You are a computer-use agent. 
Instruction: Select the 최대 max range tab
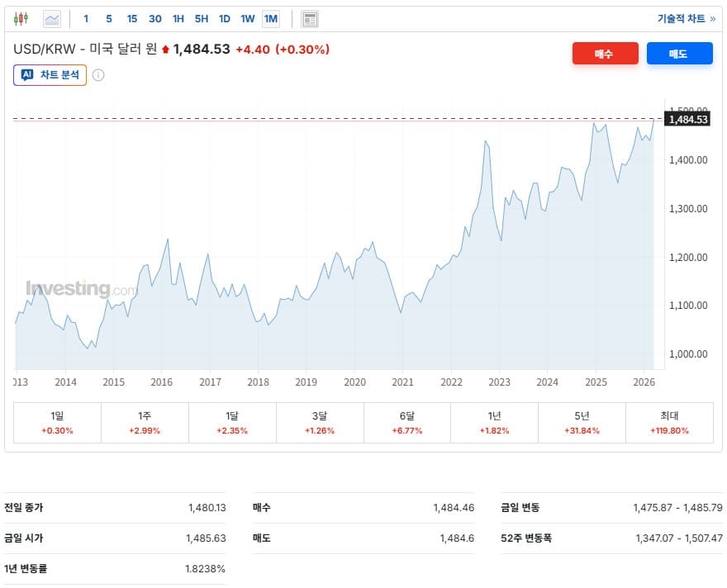pyautogui.click(x=669, y=423)
